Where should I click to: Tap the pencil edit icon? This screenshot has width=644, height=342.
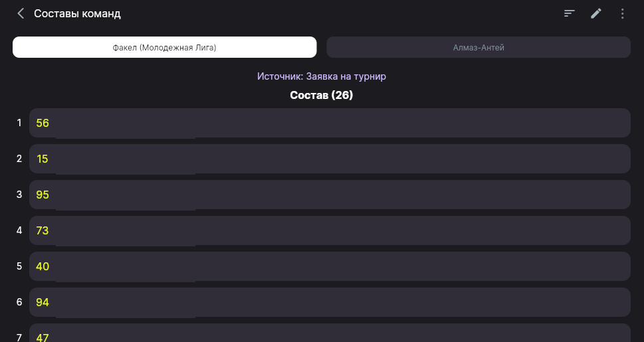pos(596,13)
